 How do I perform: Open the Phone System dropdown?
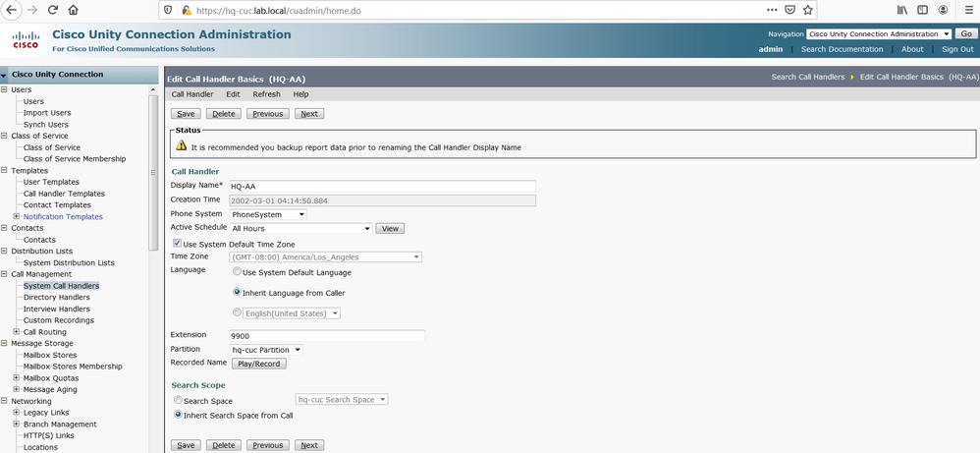(x=268, y=214)
